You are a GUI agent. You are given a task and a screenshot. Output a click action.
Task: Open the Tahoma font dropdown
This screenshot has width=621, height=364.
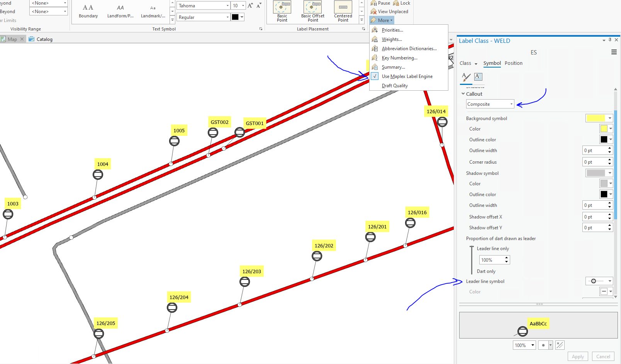[227, 5]
